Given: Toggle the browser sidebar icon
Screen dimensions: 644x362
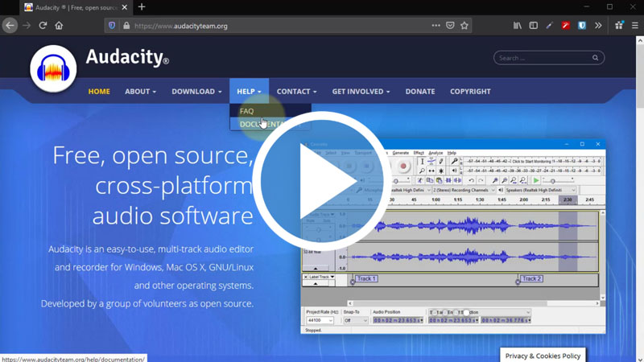Looking at the screenshot, I should (533, 26).
